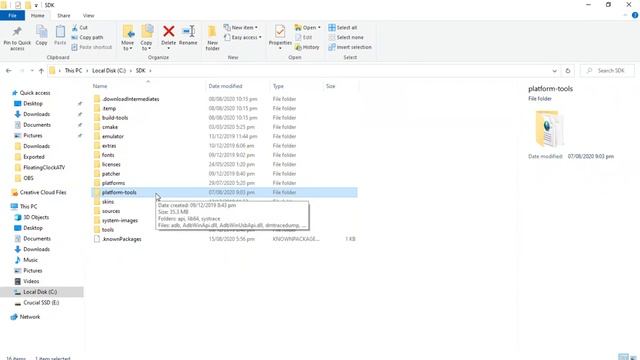The width and height of the screenshot is (640, 360).
Task: Switch to the Share ribbon tab
Action: (64, 16)
